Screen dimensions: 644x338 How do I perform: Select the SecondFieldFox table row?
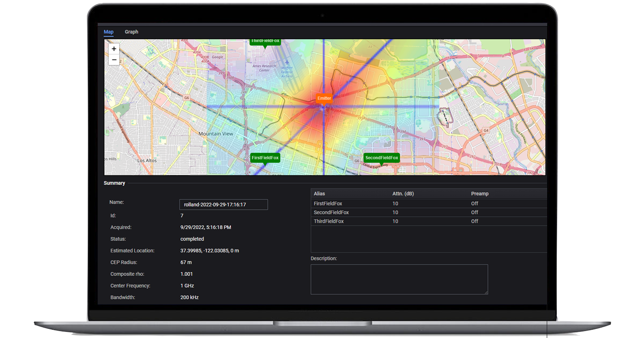point(331,213)
